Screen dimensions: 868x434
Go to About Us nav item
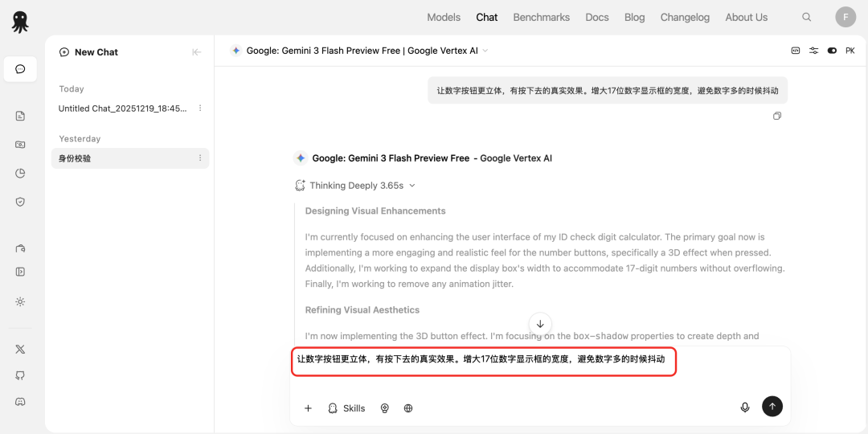(x=746, y=17)
